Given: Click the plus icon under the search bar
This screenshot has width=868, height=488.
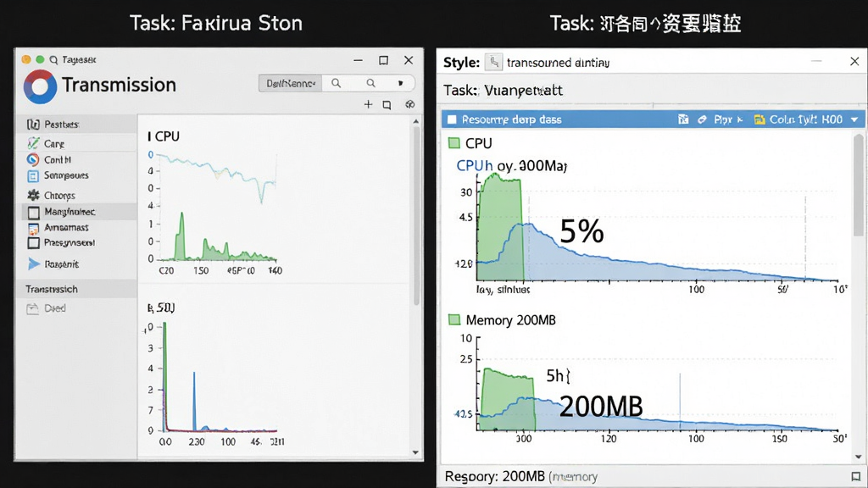Looking at the screenshot, I should click(x=368, y=104).
